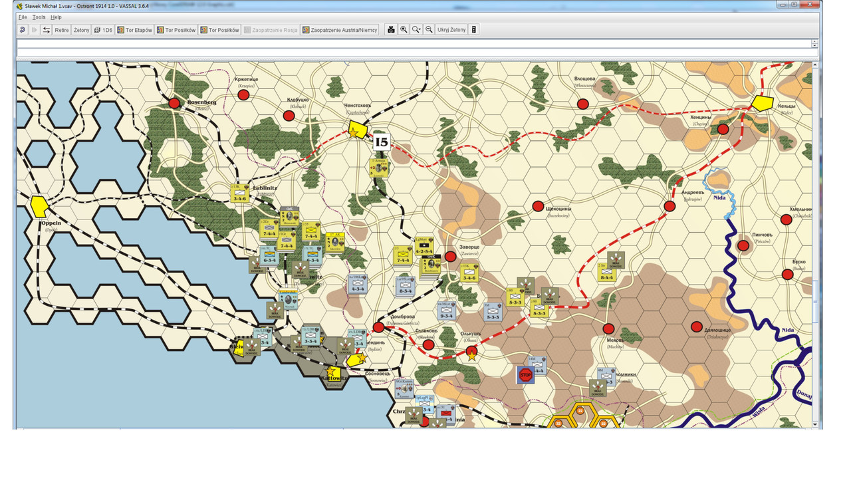Open Zaopatrzenie Austria/Niemcy supply window
Viewport: 851px width, 504px height.
click(x=340, y=30)
